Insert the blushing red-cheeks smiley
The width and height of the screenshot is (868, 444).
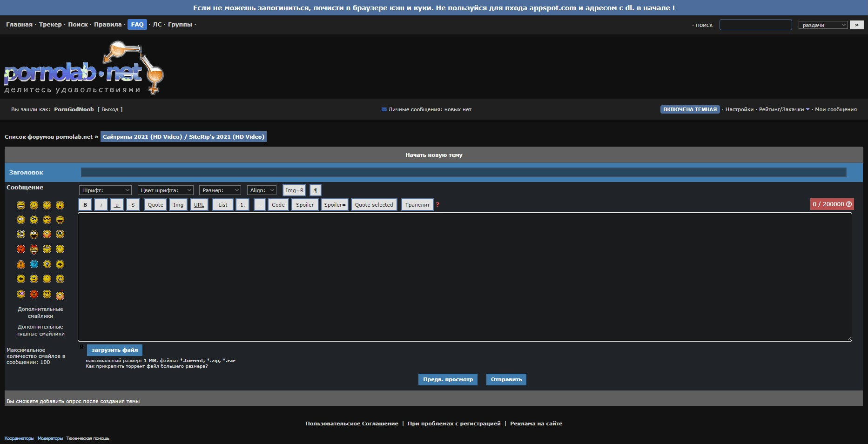click(47, 234)
